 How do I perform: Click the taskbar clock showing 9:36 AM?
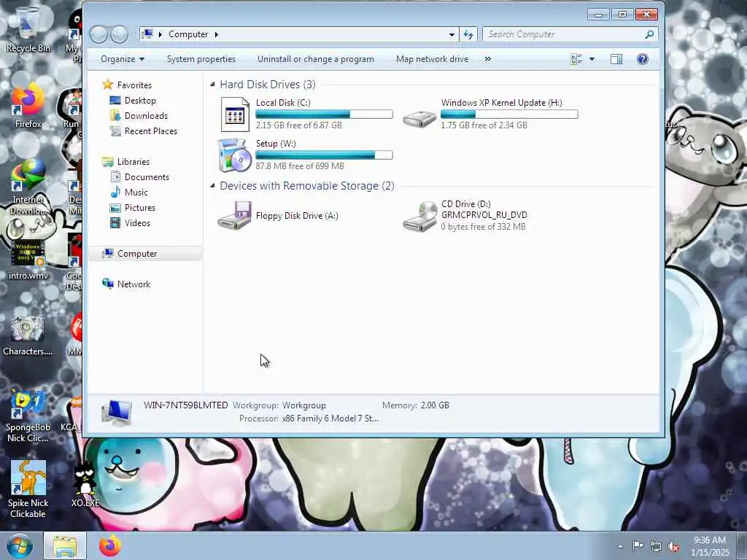[x=709, y=546]
